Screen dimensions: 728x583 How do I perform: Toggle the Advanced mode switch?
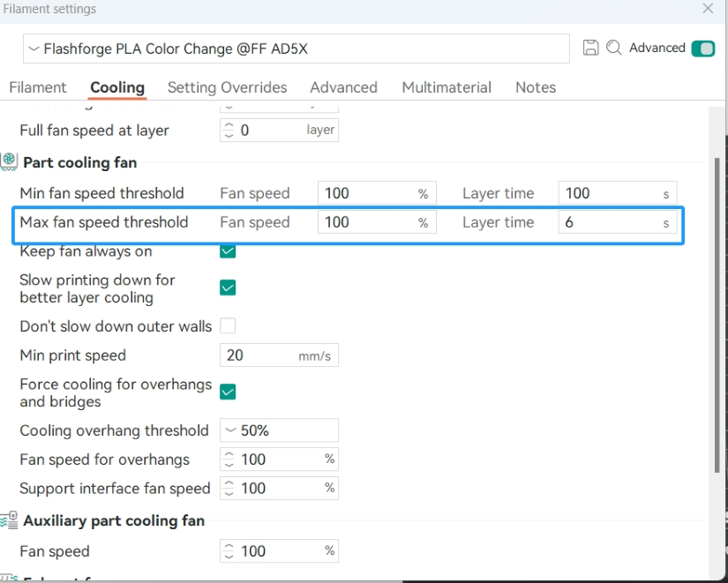[702, 49]
